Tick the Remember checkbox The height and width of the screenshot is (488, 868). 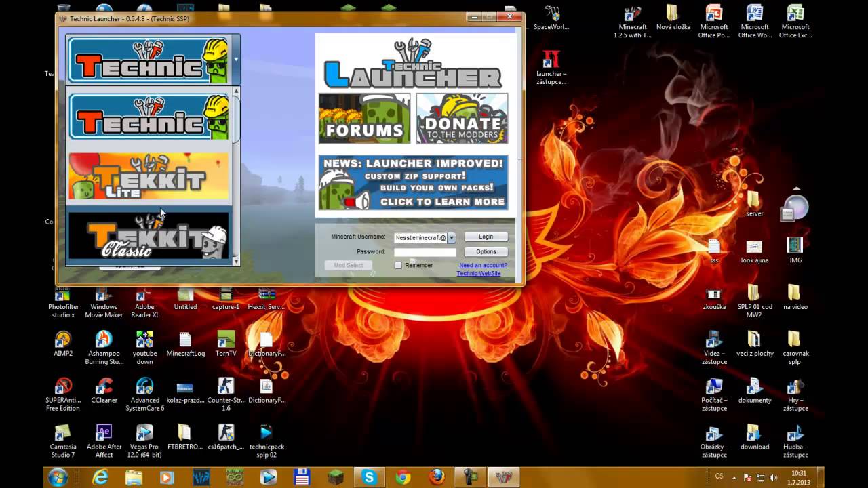[x=398, y=265]
